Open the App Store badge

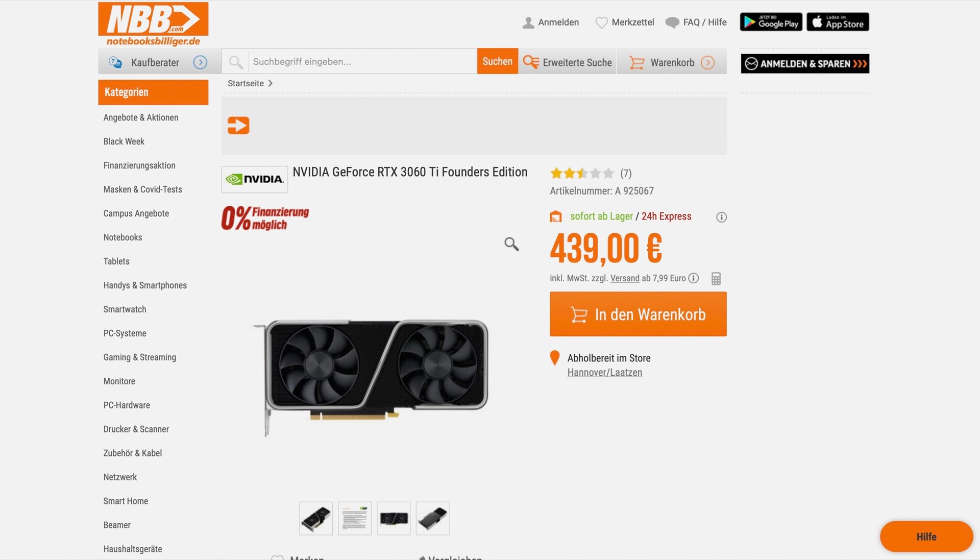click(838, 22)
